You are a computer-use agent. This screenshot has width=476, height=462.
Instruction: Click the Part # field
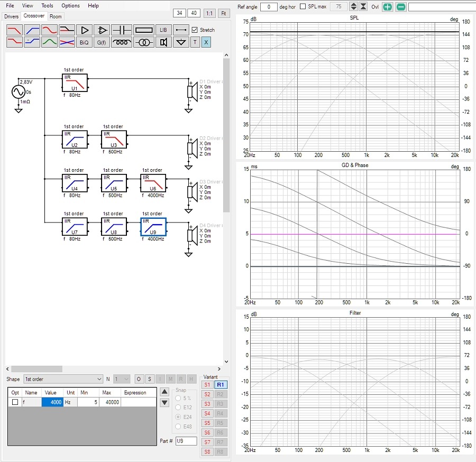tap(186, 441)
